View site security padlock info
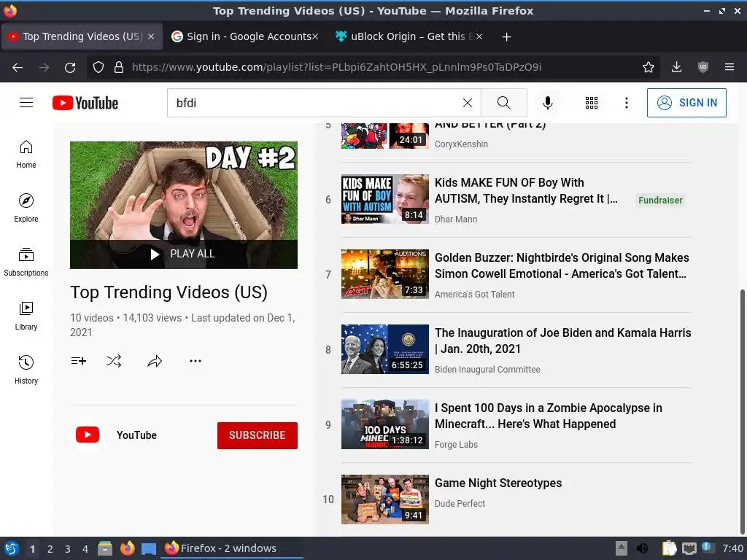This screenshot has width=747, height=560. [x=119, y=67]
